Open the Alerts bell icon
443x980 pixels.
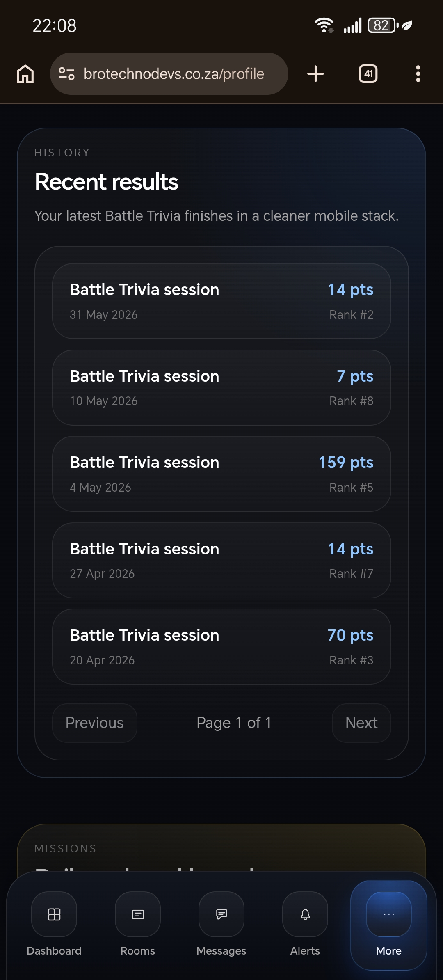(305, 914)
